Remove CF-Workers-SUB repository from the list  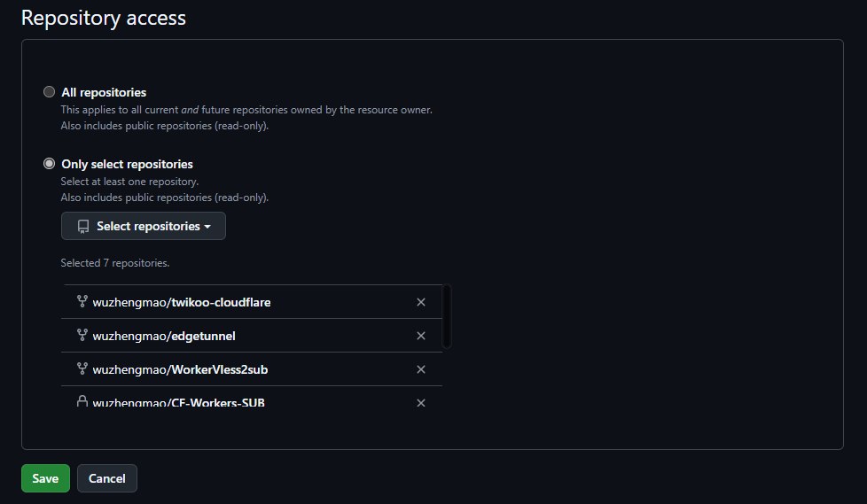pos(421,403)
